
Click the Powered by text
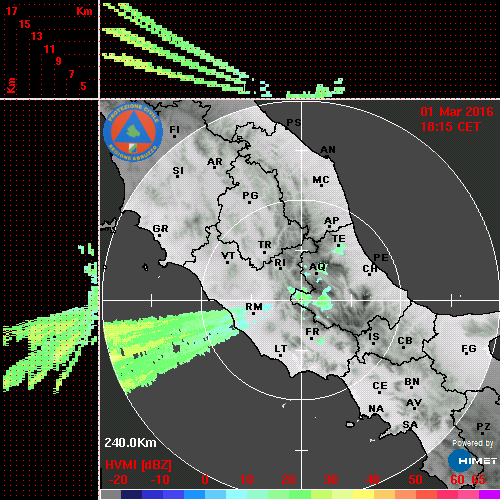(x=473, y=443)
